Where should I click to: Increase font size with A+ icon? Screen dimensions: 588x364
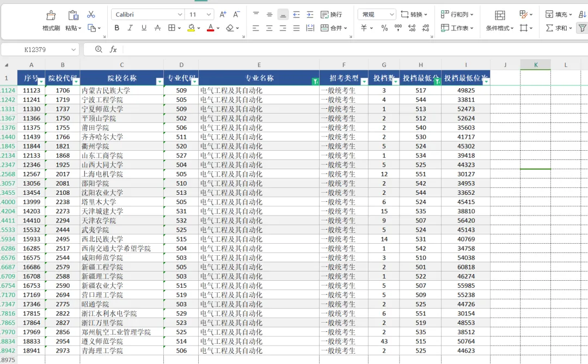223,14
